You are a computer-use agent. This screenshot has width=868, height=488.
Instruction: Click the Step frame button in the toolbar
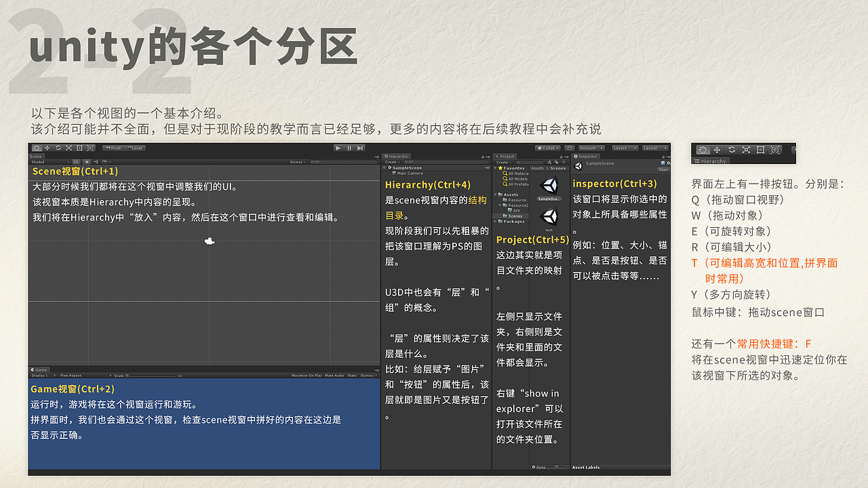[360, 148]
